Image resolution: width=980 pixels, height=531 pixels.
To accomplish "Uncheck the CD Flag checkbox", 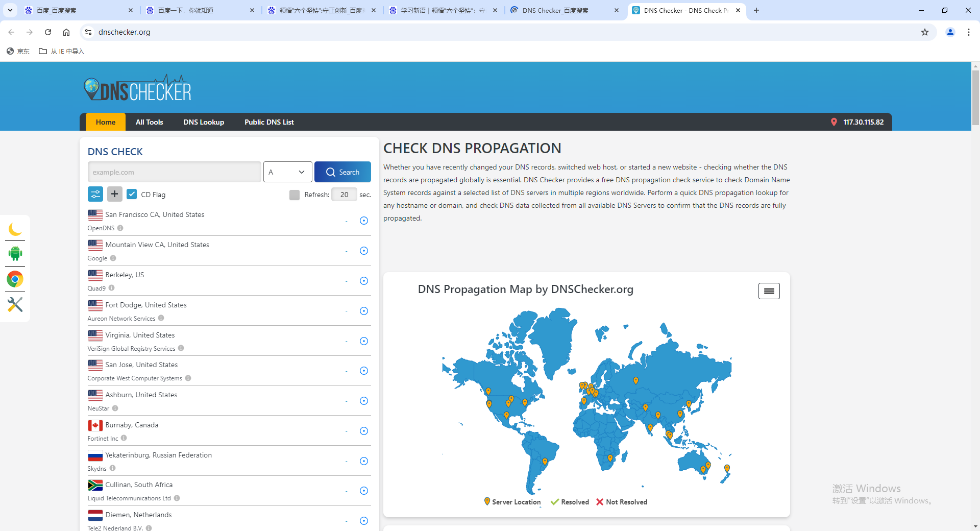I will coord(132,194).
